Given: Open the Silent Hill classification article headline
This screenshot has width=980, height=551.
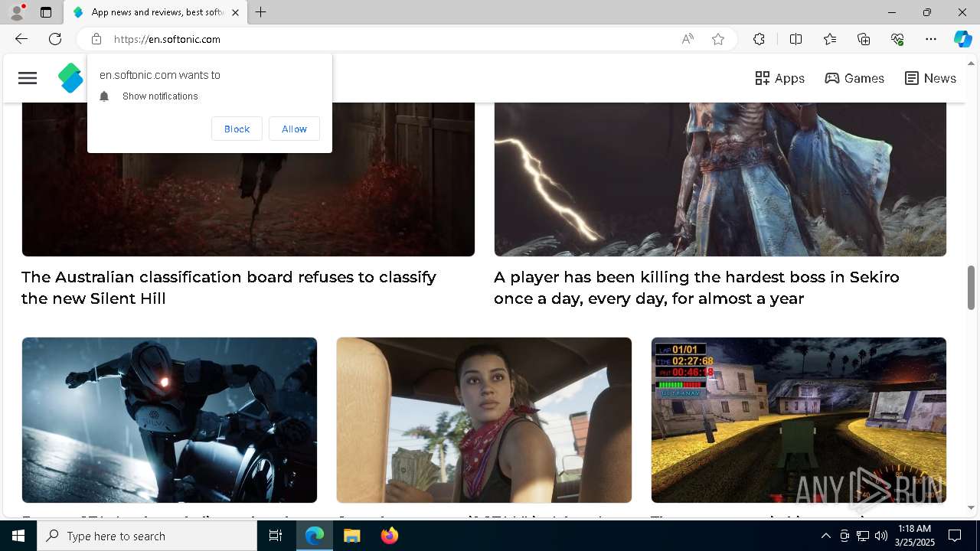Looking at the screenshot, I should (229, 288).
